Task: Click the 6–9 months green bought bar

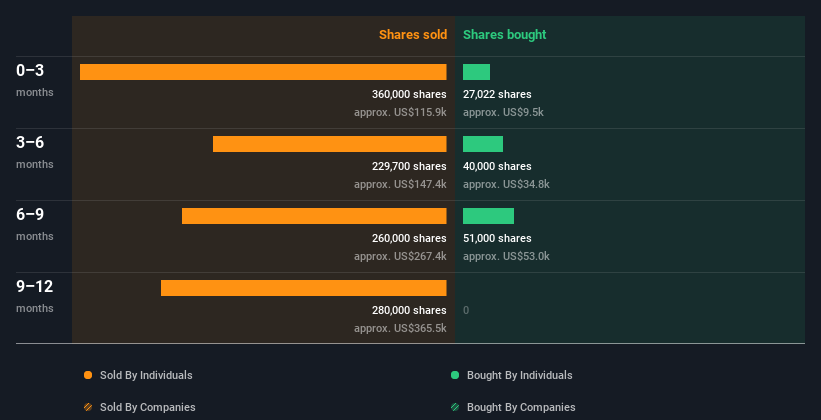Action: pyautogui.click(x=488, y=216)
